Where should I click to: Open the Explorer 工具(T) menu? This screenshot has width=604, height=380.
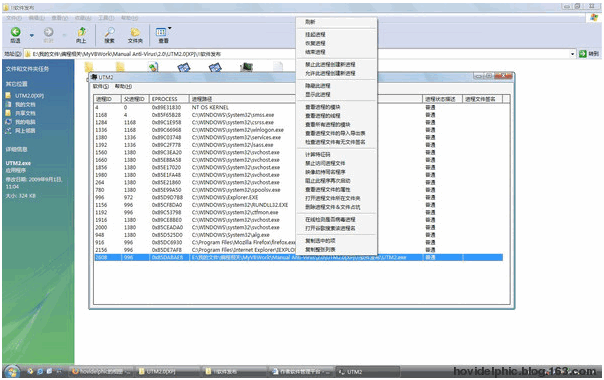coord(106,18)
